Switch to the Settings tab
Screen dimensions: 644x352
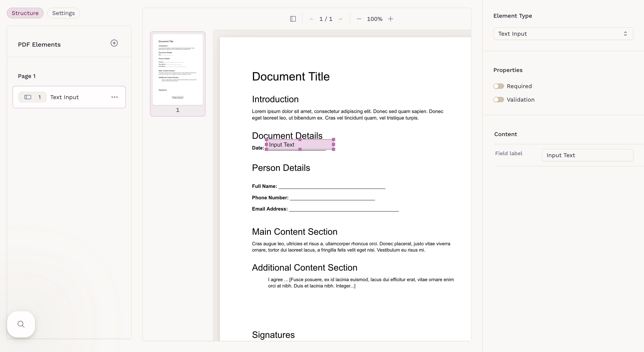(63, 13)
